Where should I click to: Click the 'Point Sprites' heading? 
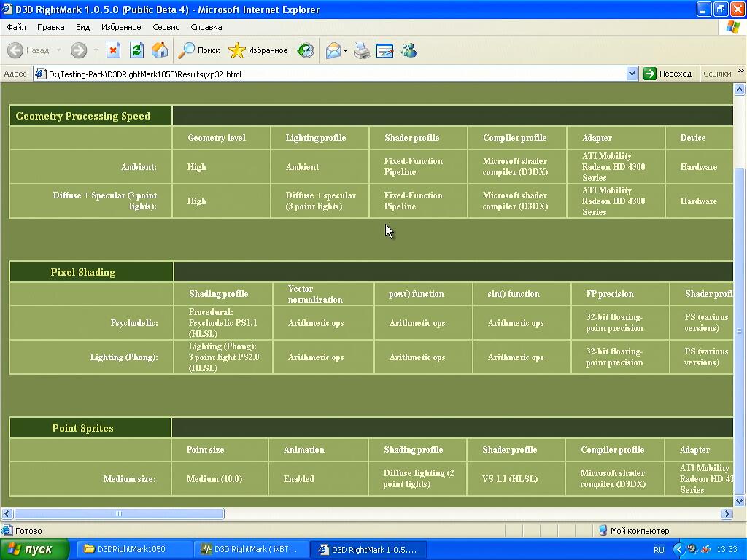pos(83,428)
